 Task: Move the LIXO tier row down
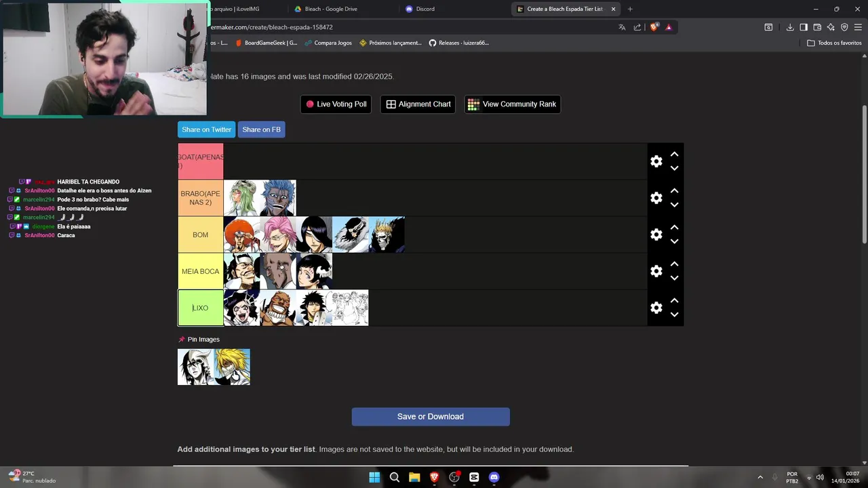[674, 314]
